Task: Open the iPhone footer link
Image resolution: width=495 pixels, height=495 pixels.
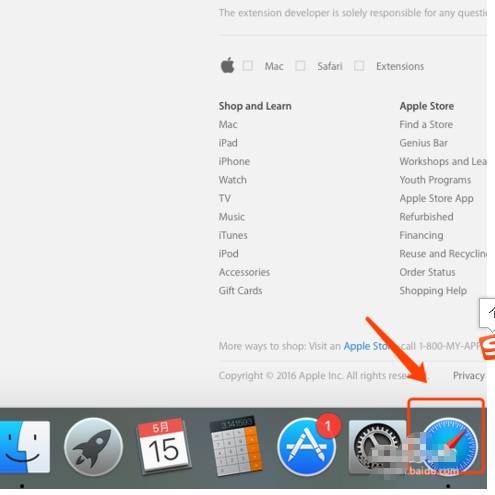Action: point(234,161)
